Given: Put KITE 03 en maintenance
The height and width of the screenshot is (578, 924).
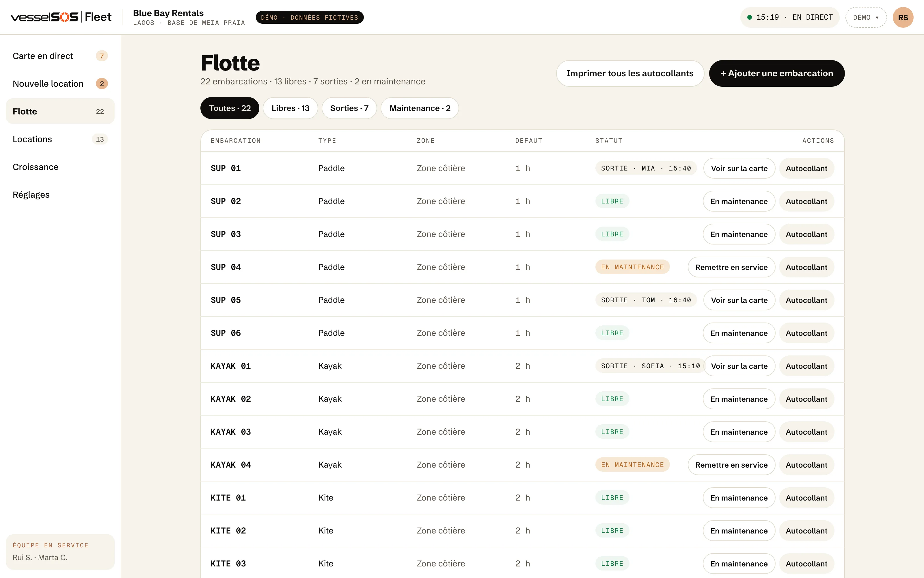Looking at the screenshot, I should click(739, 564).
